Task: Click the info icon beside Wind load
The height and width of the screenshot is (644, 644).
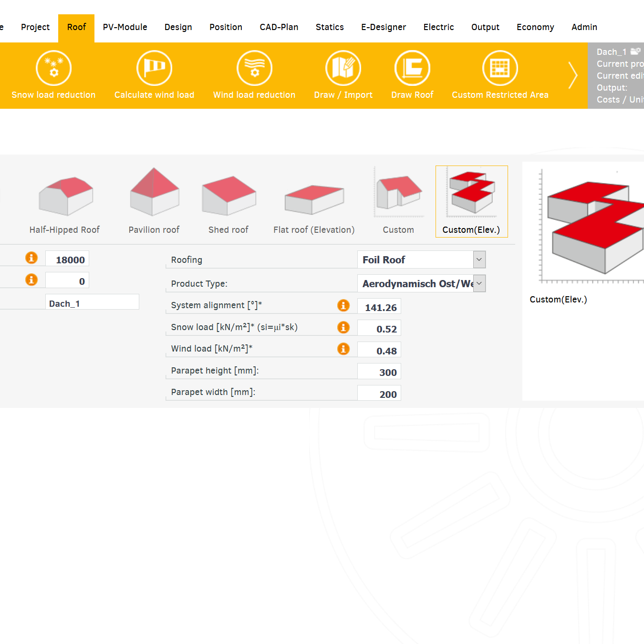Action: tap(343, 349)
